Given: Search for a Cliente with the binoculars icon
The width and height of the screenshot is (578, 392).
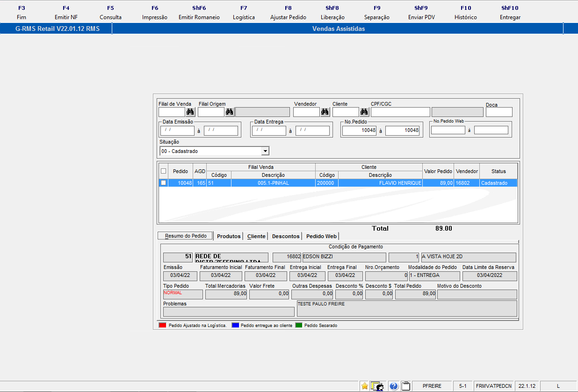Looking at the screenshot, I should [x=364, y=112].
